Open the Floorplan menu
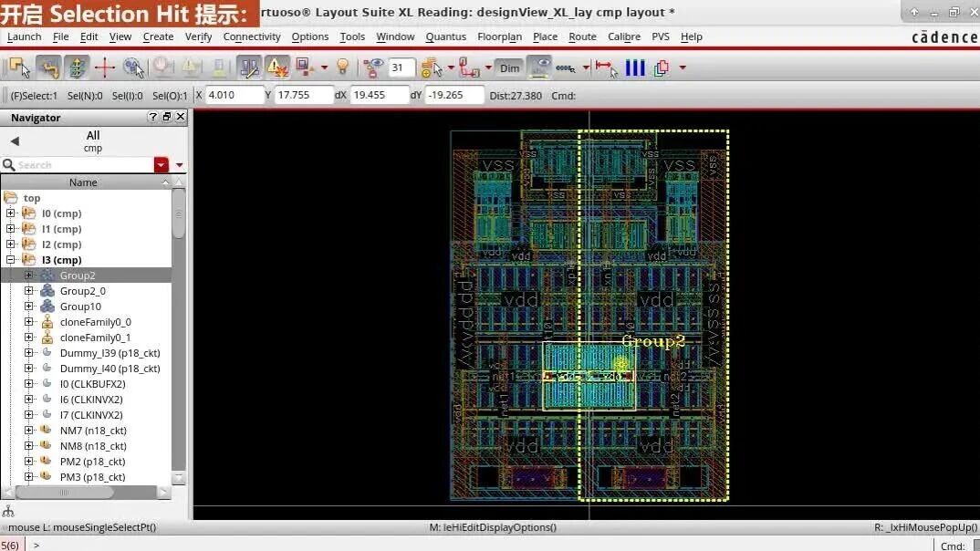Screen dimensions: 980x551 [499, 36]
